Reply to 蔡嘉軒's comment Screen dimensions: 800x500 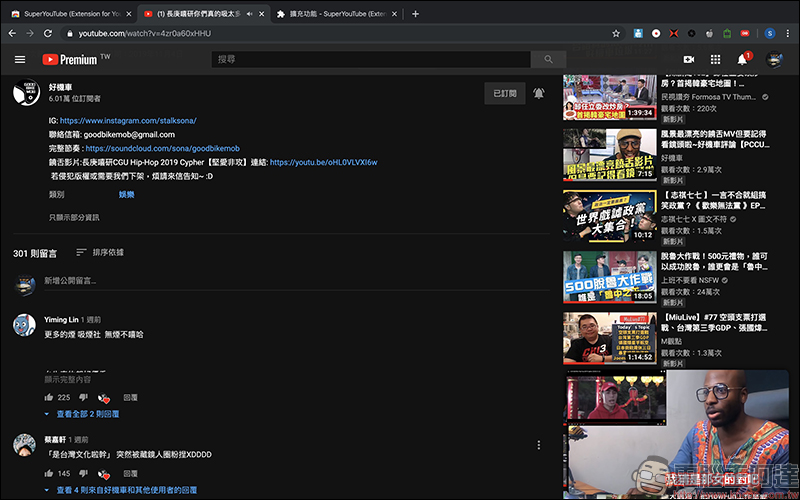coord(130,473)
